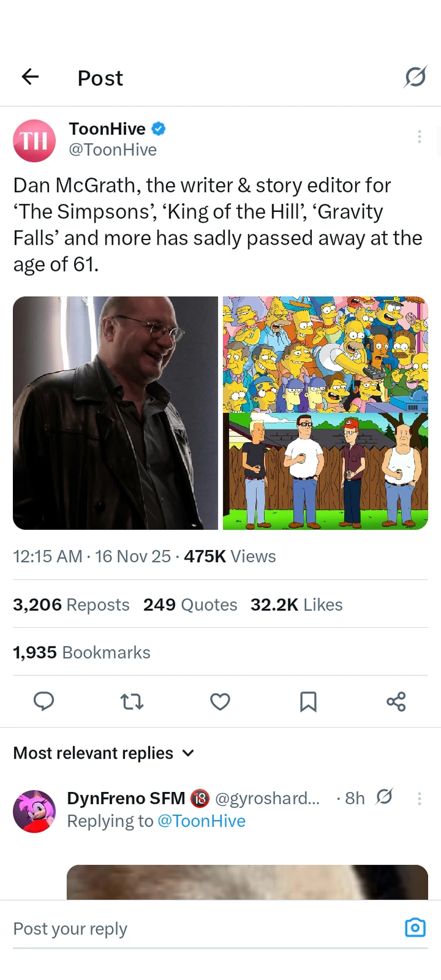Open options menu on DynFreno's reply
This screenshot has width=441, height=980.
(419, 798)
